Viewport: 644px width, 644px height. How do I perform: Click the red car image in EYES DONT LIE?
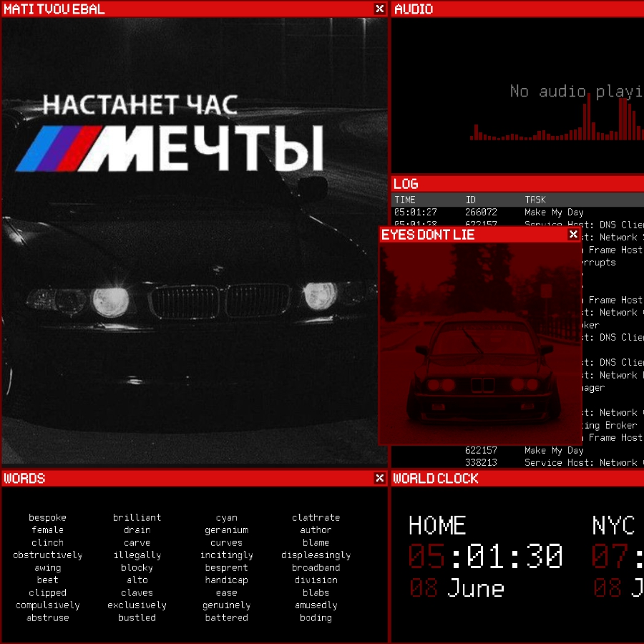[x=481, y=343]
